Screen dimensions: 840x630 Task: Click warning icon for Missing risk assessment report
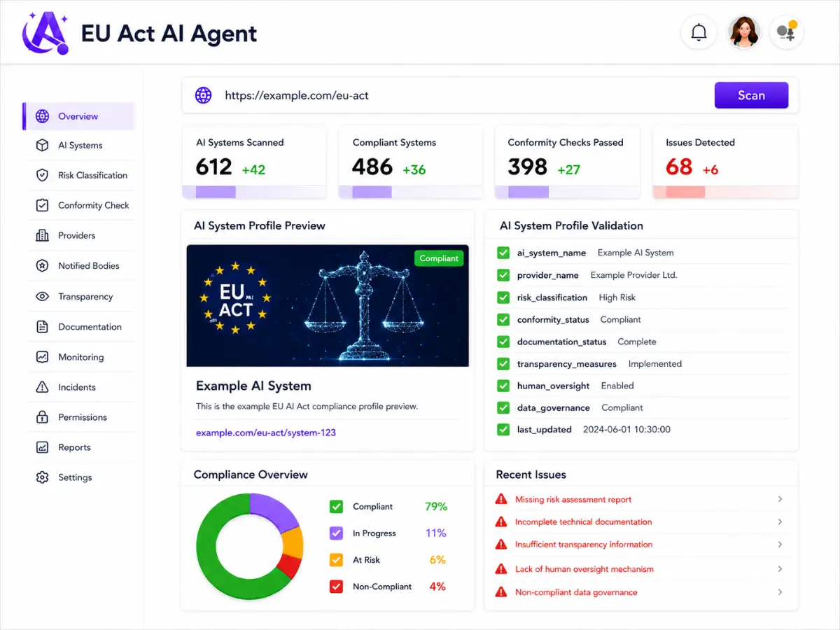[x=500, y=499]
